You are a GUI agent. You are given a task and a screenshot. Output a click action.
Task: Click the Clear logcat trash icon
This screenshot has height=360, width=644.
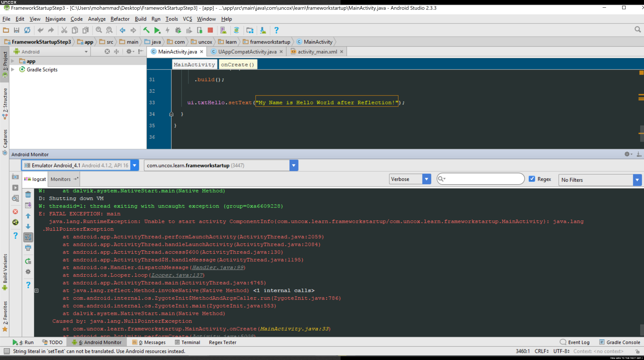coord(28,194)
